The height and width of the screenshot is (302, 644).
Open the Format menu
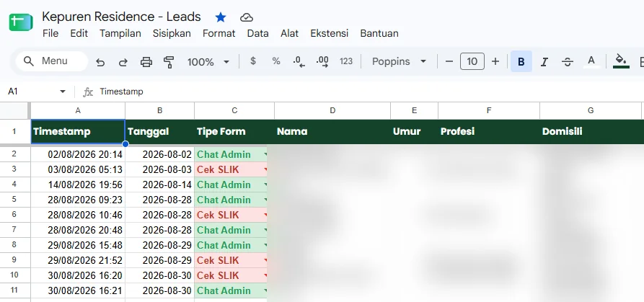click(x=219, y=33)
